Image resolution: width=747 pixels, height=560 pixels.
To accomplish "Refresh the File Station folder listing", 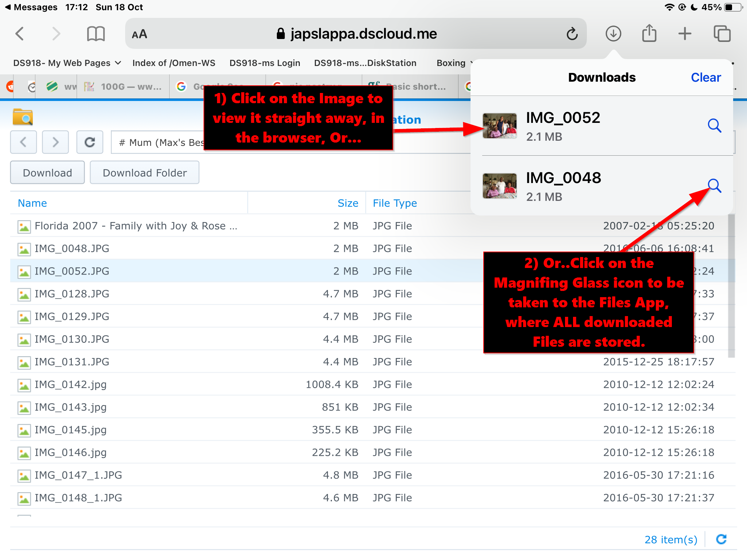I will 90,142.
